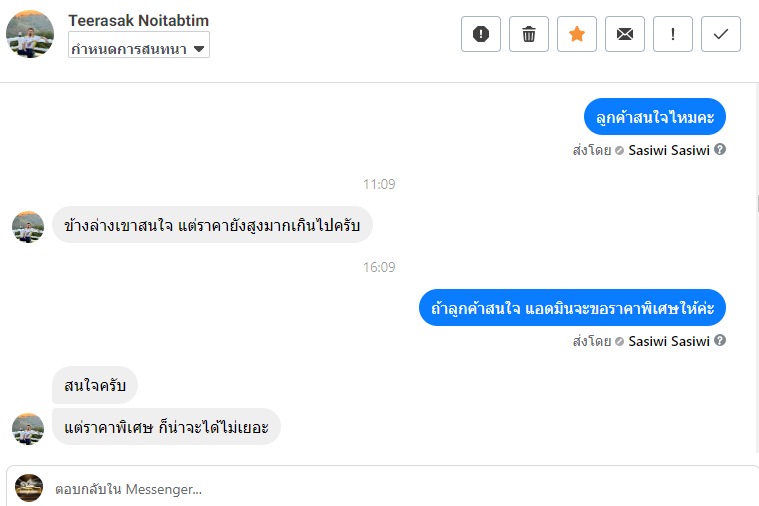Click the Teerasak Noitabtim name heading
This screenshot has height=506, width=759.
(x=139, y=21)
